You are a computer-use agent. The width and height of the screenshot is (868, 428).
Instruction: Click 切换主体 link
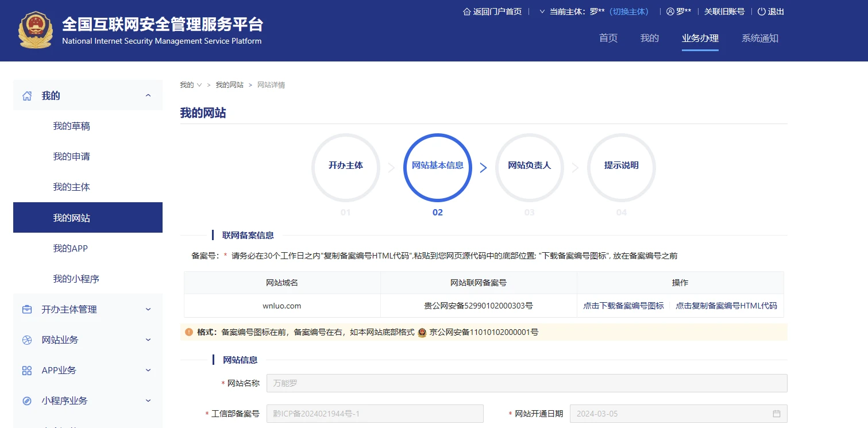(629, 11)
